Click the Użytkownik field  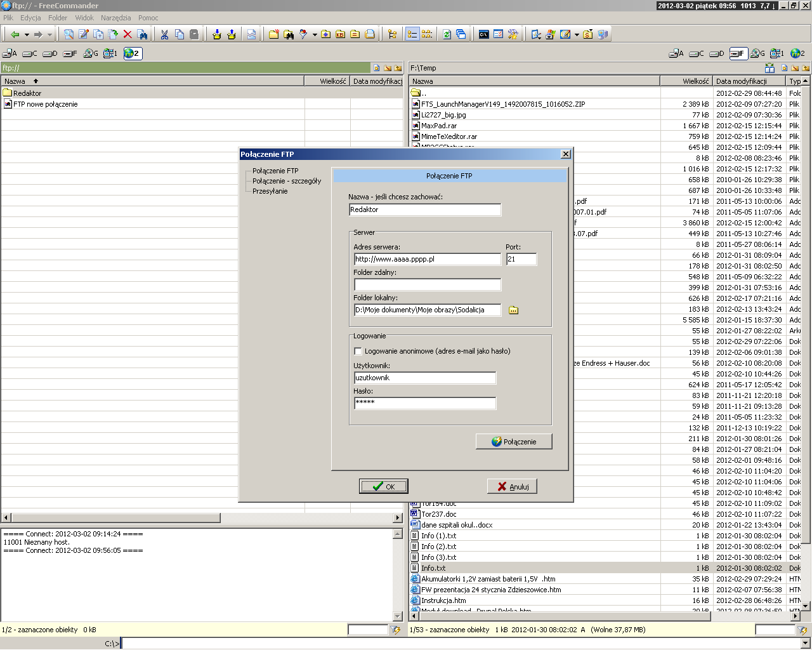click(x=425, y=378)
